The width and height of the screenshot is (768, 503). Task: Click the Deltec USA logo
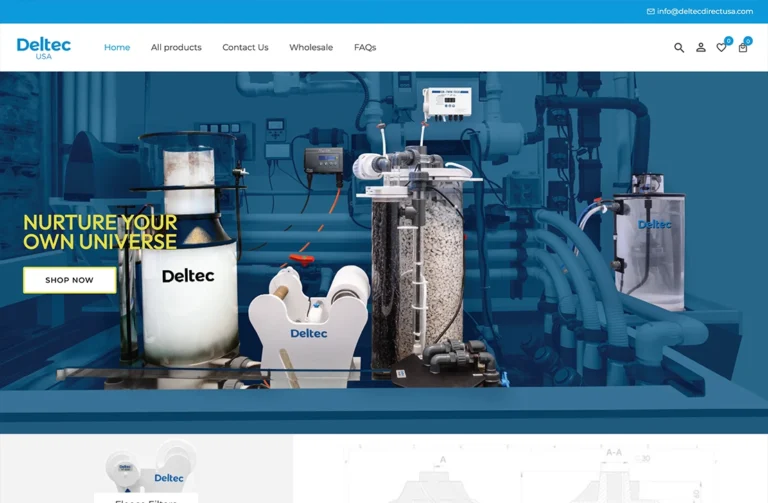44,48
